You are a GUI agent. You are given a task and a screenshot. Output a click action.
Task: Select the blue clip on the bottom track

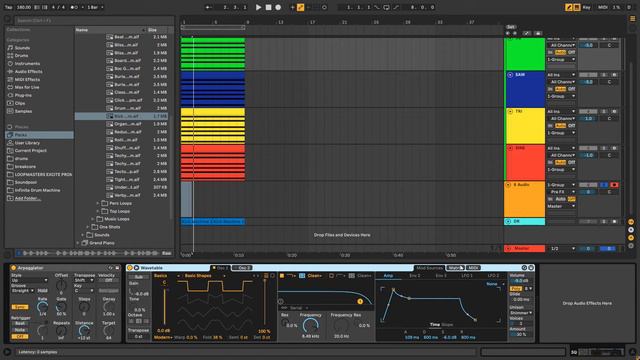pyautogui.click(x=213, y=222)
